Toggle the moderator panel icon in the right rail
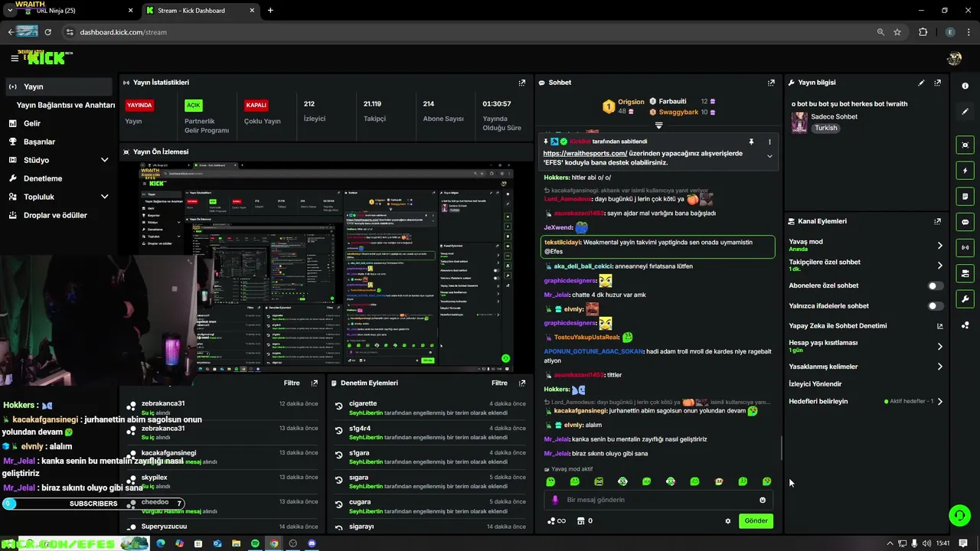Image resolution: width=980 pixels, height=551 pixels. pyautogui.click(x=965, y=273)
